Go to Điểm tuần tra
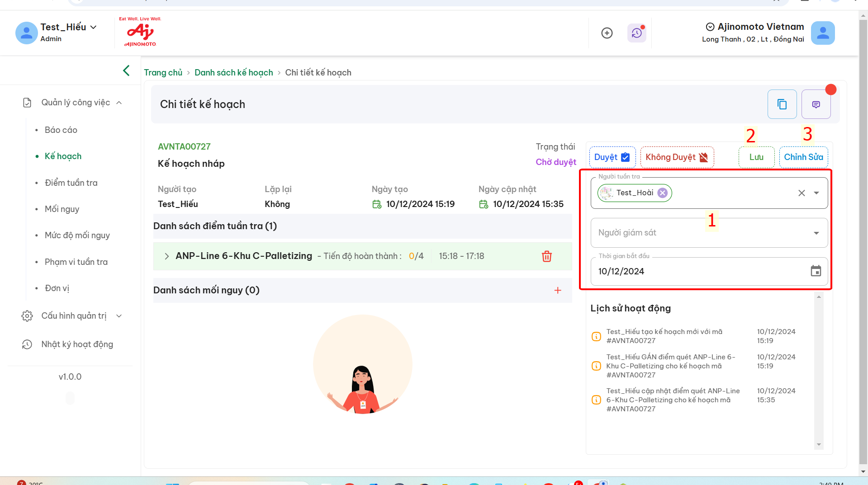The width and height of the screenshot is (868, 485). point(71,183)
